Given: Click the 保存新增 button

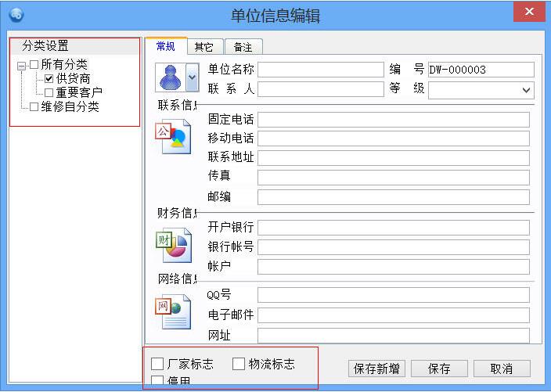Looking at the screenshot, I should click(x=376, y=369).
